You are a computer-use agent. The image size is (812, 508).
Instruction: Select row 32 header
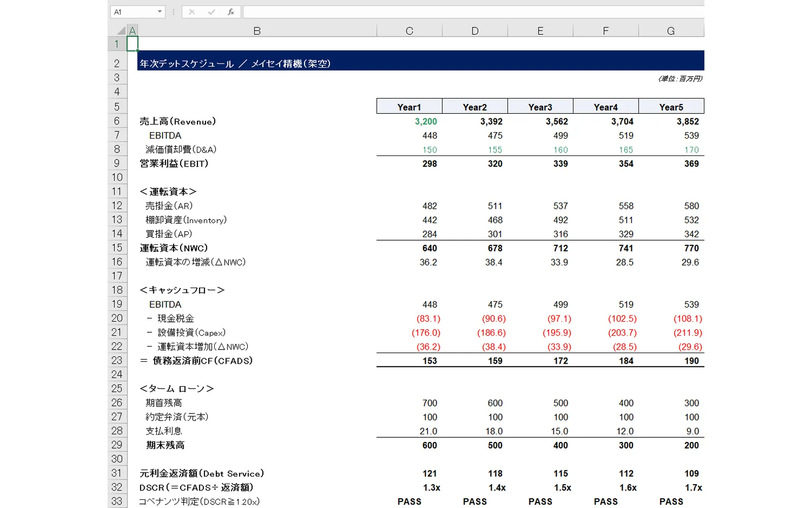click(x=117, y=487)
